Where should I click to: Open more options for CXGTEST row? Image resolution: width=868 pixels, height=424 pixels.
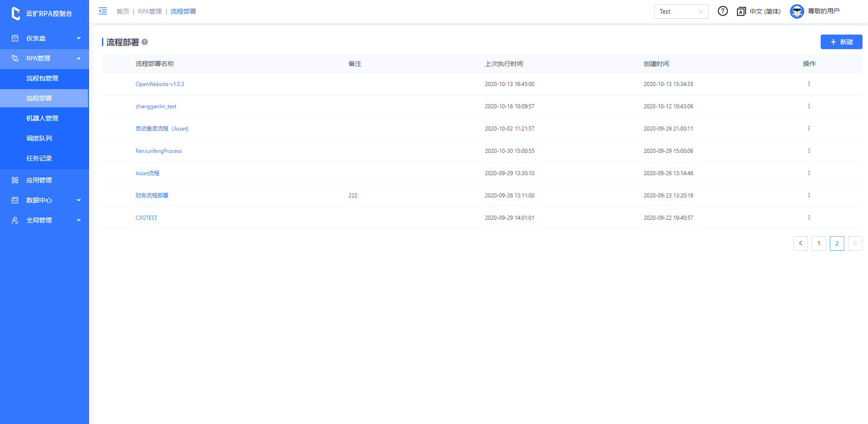tap(809, 217)
